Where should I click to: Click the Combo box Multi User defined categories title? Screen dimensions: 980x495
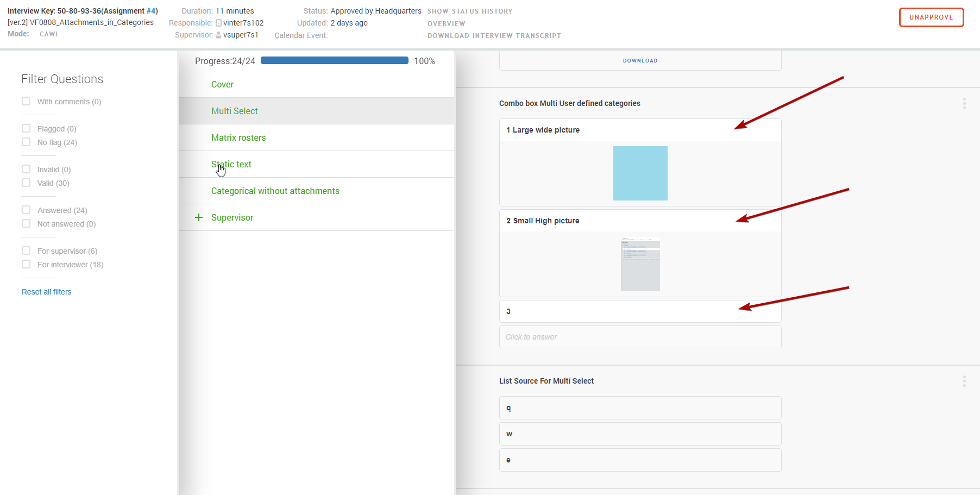pyautogui.click(x=570, y=103)
